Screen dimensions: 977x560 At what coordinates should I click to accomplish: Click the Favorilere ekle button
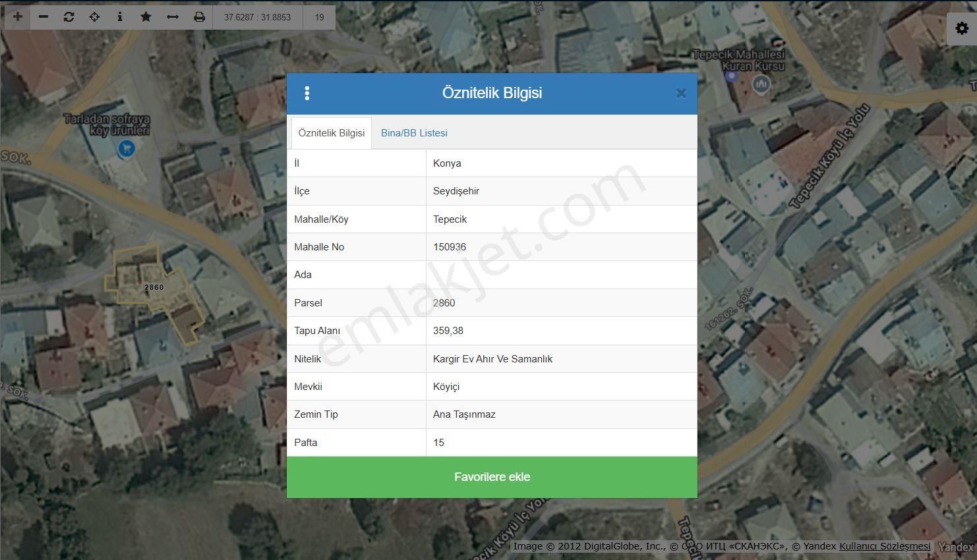(x=492, y=477)
